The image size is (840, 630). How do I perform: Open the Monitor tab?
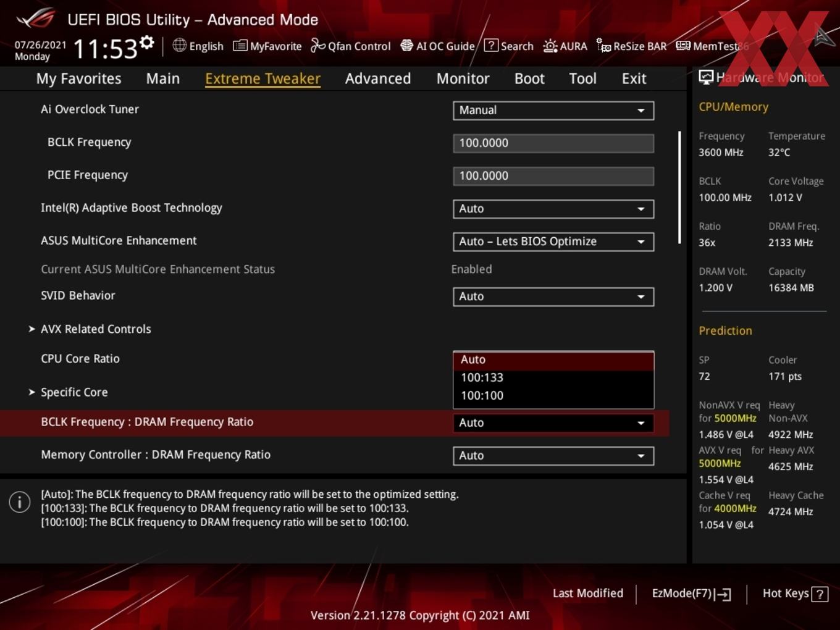tap(463, 78)
